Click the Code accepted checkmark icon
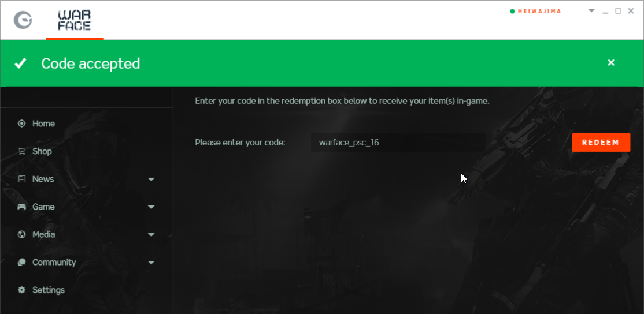This screenshot has width=644, height=314. (20, 63)
